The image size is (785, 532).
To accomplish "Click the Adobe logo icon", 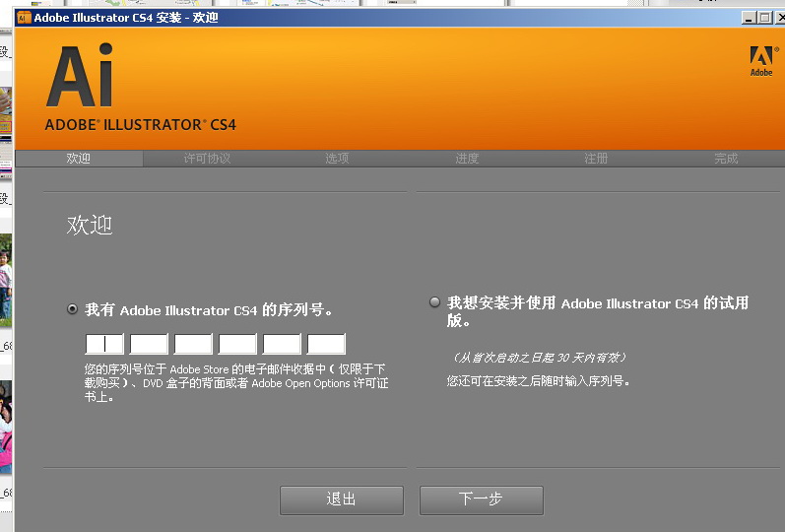I will [763, 61].
